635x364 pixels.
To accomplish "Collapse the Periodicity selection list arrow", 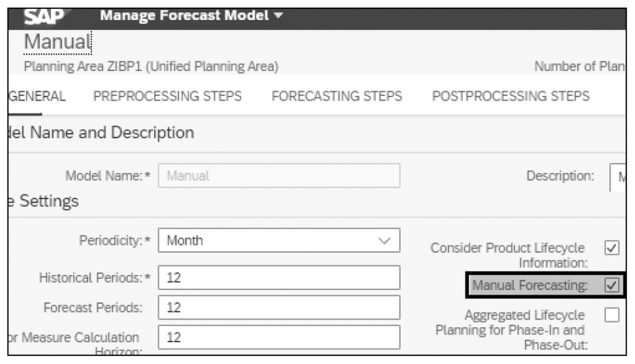I will click(x=385, y=240).
